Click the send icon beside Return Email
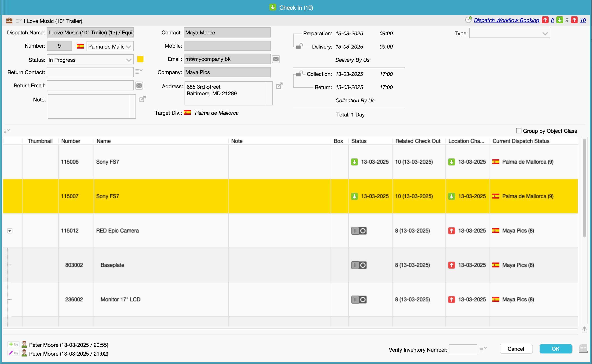Image resolution: width=592 pixels, height=364 pixels. coord(139,86)
